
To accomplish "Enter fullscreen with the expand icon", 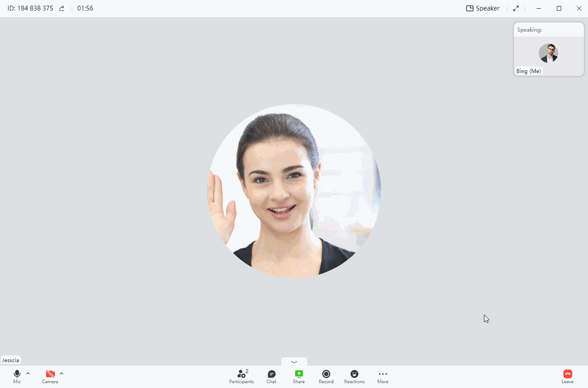I will [515, 8].
